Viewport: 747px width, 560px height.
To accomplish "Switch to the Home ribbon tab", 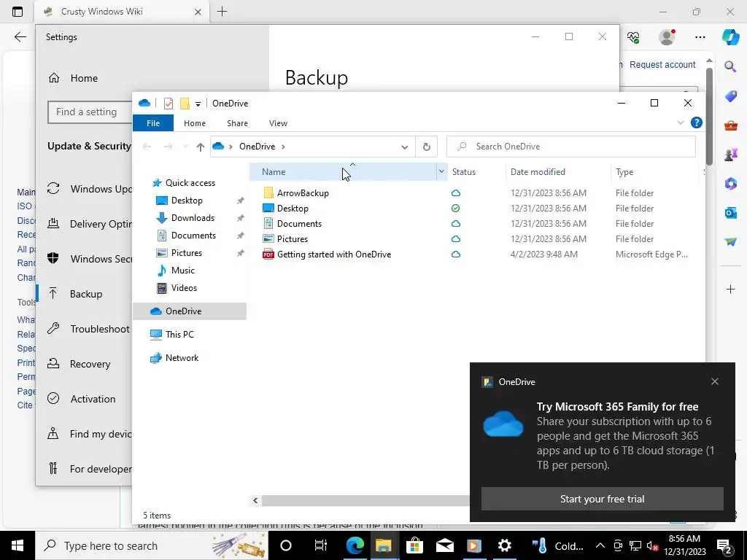I will point(194,122).
